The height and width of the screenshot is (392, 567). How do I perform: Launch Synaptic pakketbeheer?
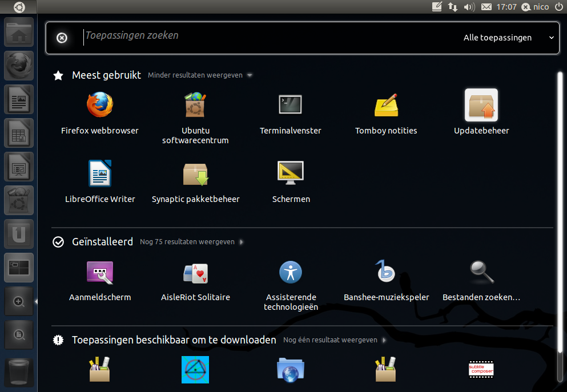pos(195,174)
